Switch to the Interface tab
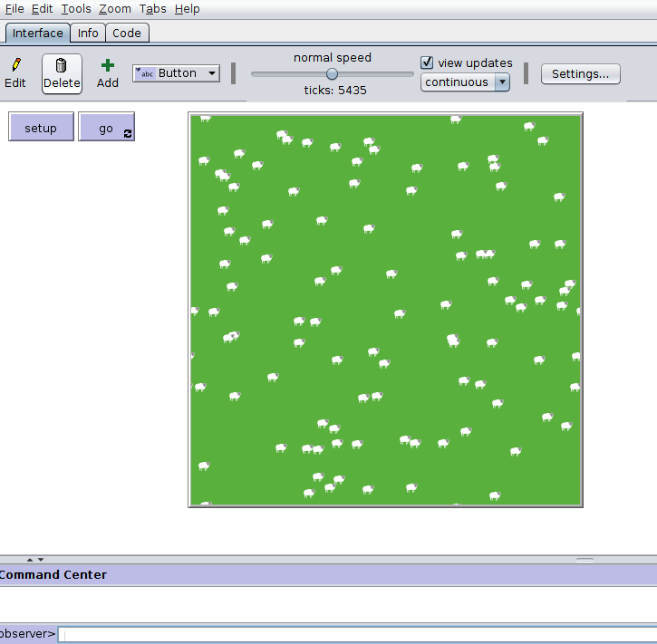The width and height of the screenshot is (657, 644). point(38,34)
